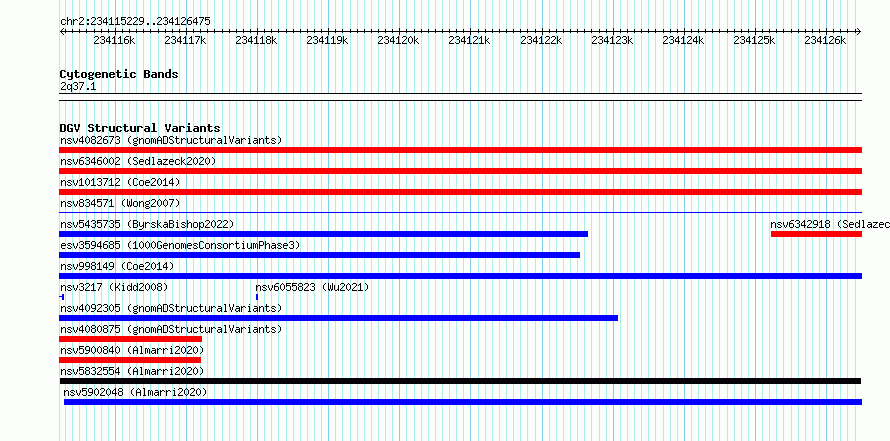Click the 234125k ruler tick label
This screenshot has width=890, height=441.
pyautogui.click(x=754, y=40)
